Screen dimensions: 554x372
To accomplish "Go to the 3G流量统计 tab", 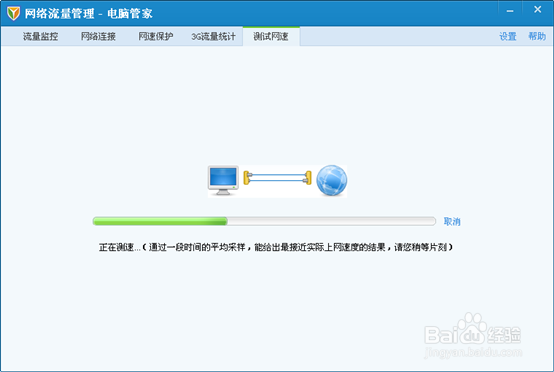I will [x=213, y=36].
